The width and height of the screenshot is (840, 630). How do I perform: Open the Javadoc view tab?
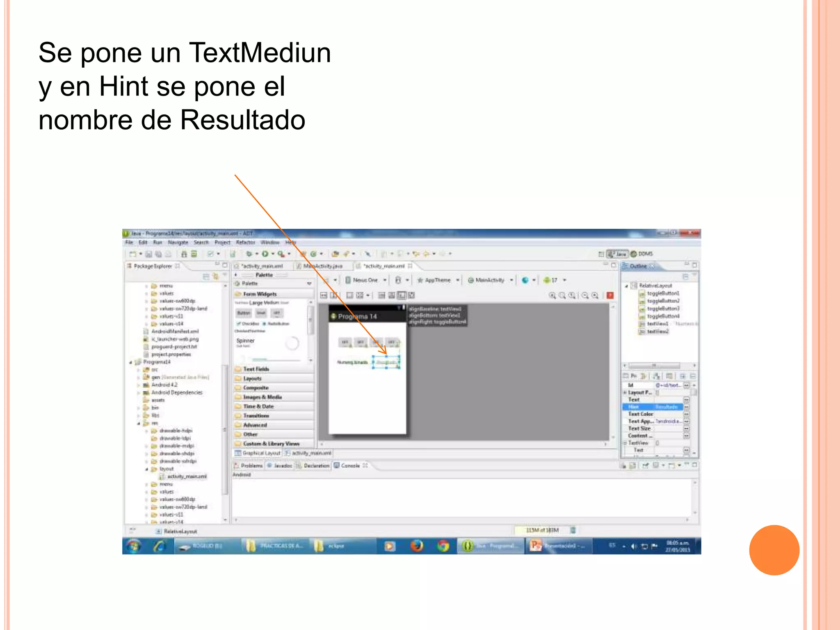[x=280, y=466]
